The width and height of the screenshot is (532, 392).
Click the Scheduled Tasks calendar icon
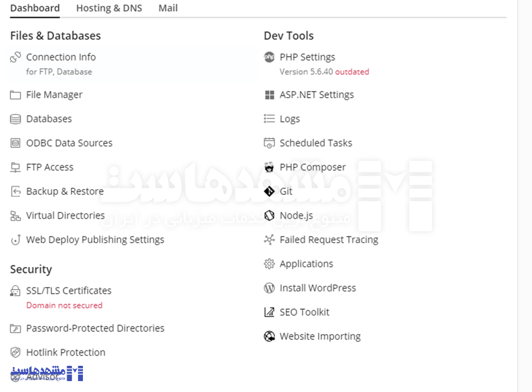click(269, 143)
